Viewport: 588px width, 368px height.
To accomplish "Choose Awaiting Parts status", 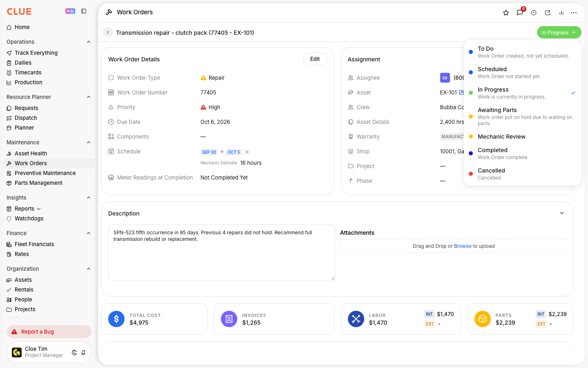I will (523, 117).
